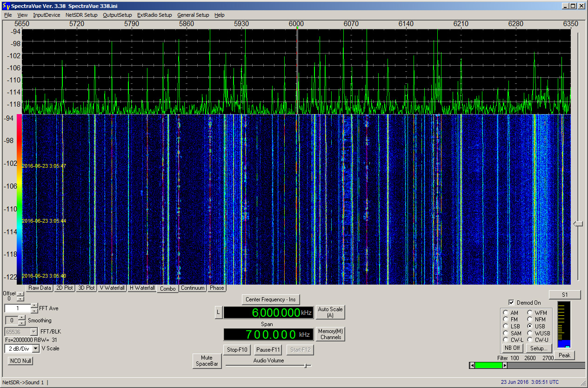The height and width of the screenshot is (388, 588).
Task: Select FM demodulation mode
Action: tap(506, 320)
